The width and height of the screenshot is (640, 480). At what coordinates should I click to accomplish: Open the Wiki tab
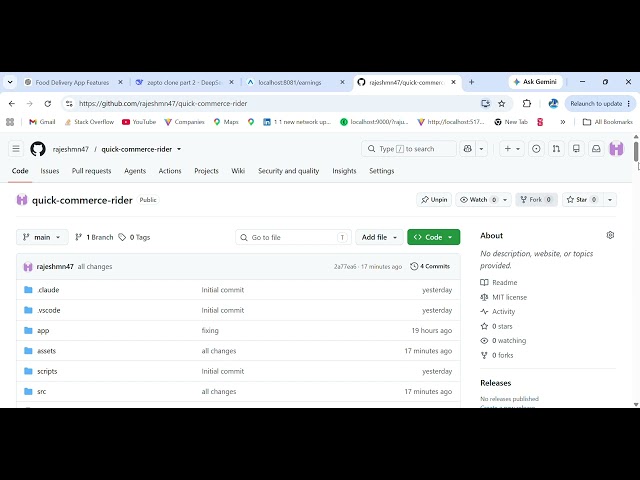click(x=238, y=171)
